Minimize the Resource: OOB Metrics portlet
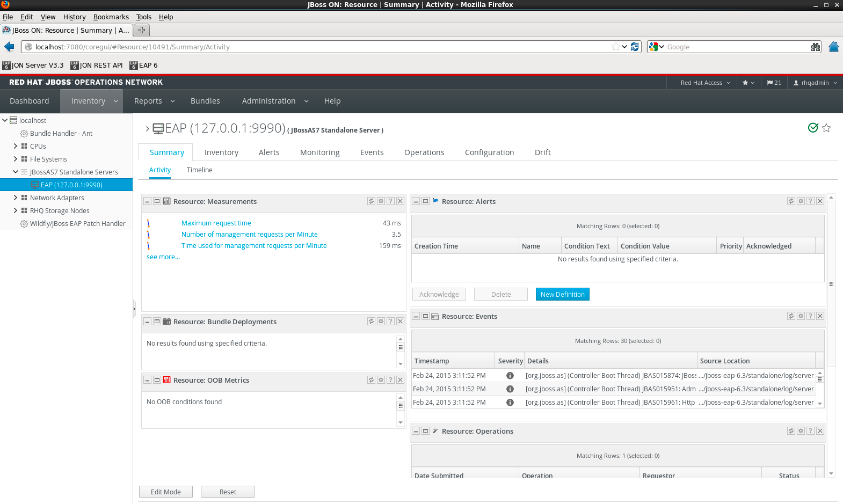 [x=147, y=380]
